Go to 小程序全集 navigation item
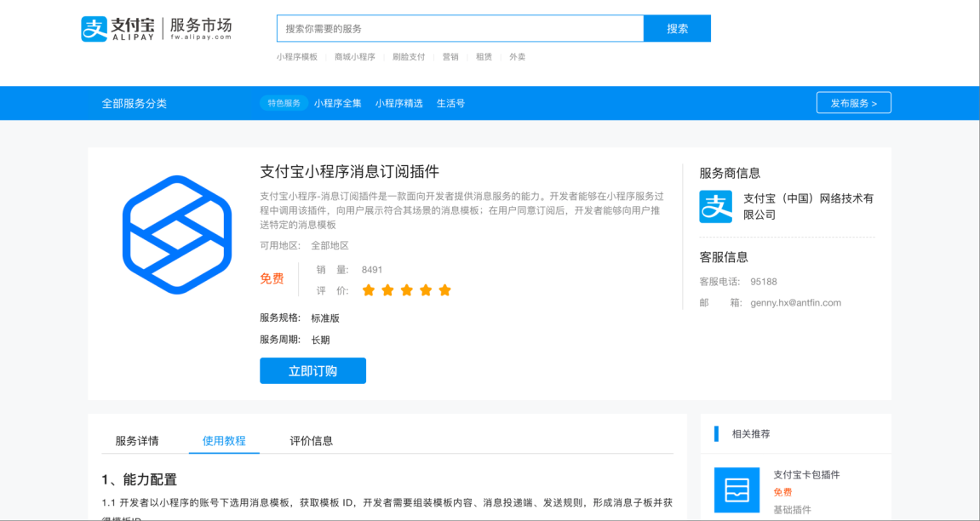The height and width of the screenshot is (521, 980). tap(337, 104)
